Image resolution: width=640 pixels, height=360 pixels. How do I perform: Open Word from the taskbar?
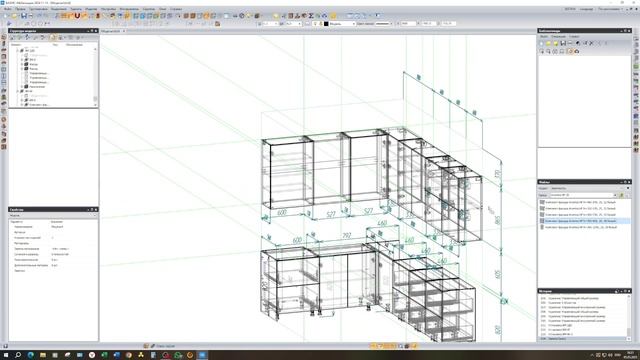116,355
